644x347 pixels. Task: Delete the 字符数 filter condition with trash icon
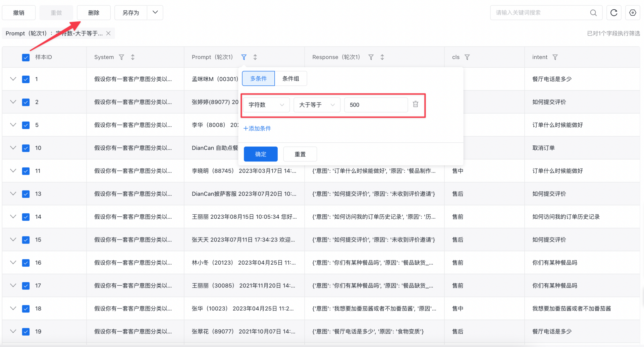(416, 104)
